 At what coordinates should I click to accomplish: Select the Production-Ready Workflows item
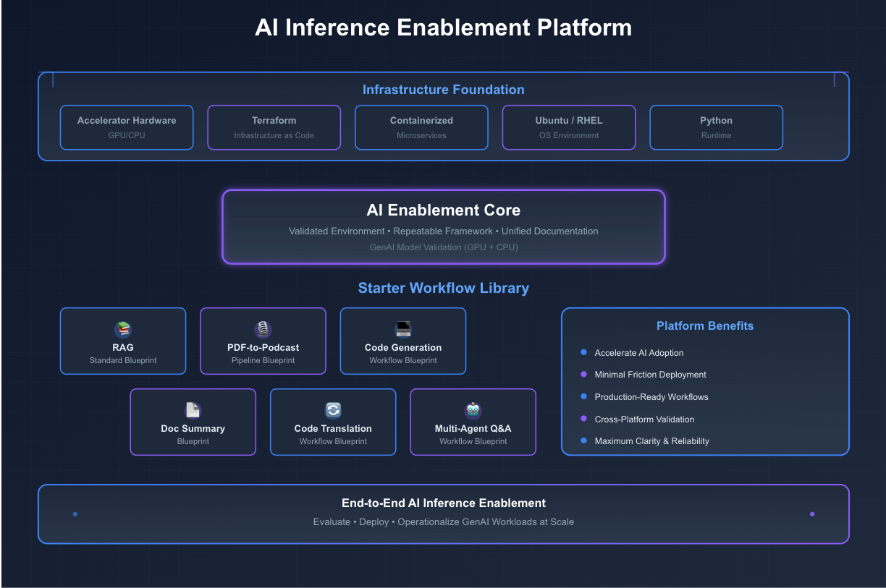point(651,397)
